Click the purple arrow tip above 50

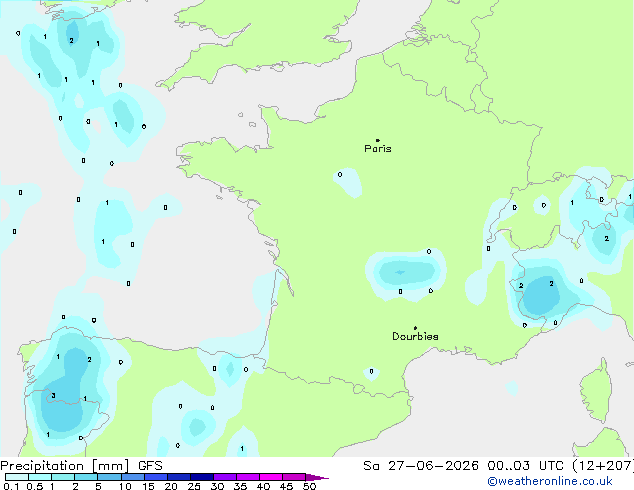tap(317, 478)
